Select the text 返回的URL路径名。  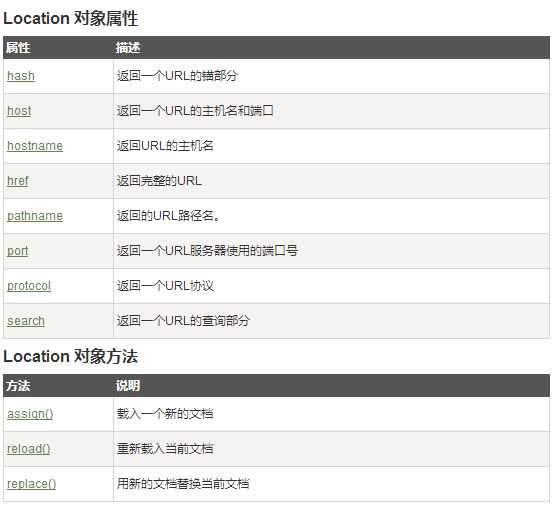pos(169,216)
